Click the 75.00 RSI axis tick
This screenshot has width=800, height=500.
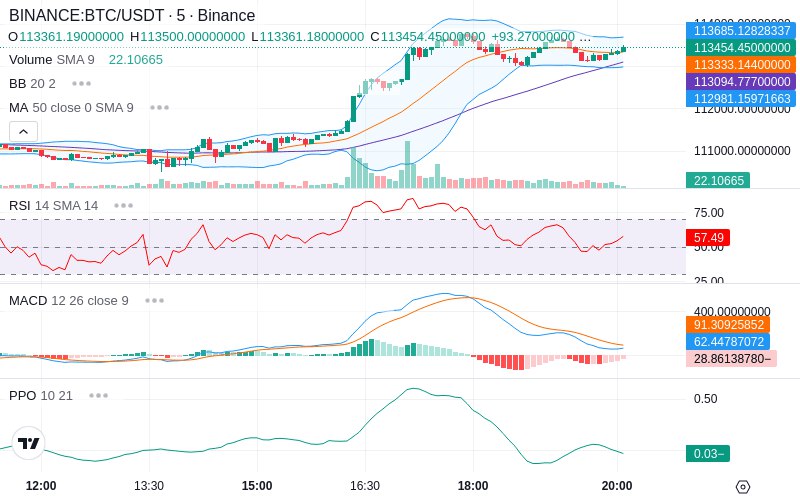[x=709, y=213]
